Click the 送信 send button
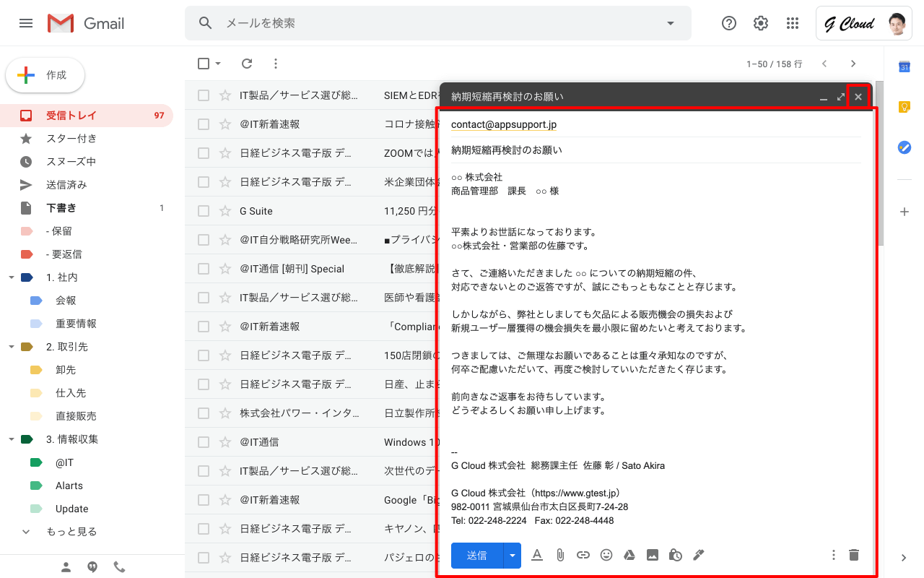 pos(477,555)
